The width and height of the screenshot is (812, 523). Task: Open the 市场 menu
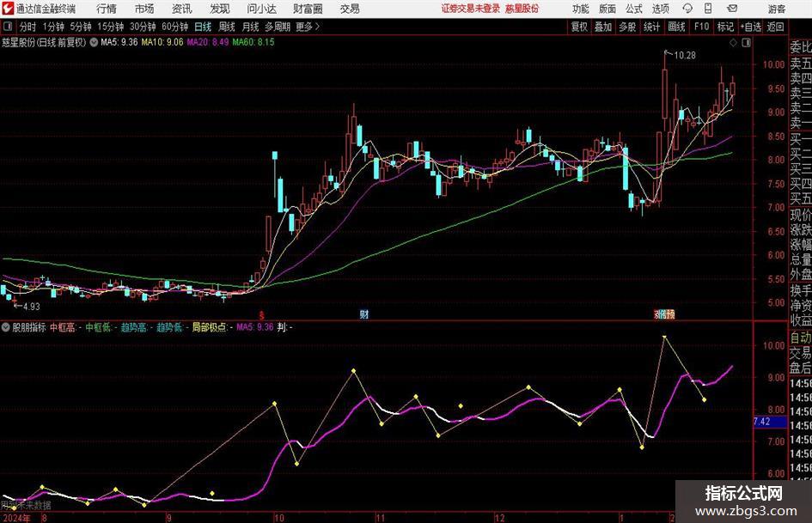point(144,9)
